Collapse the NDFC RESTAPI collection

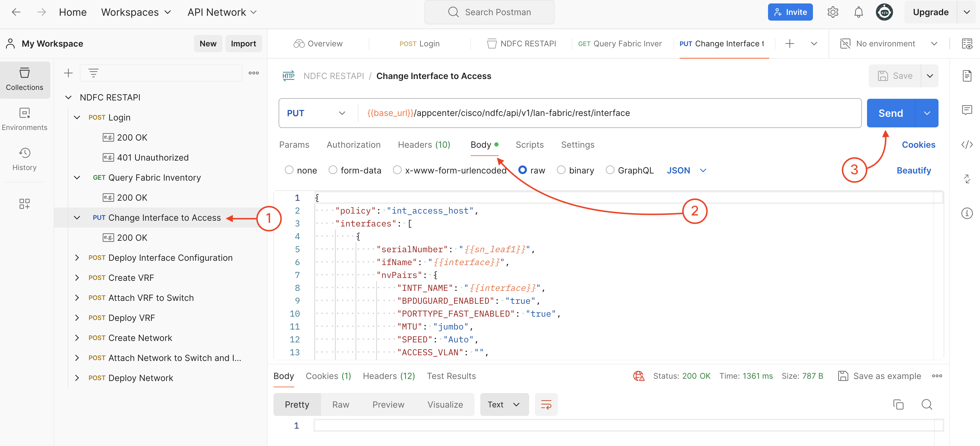pos(68,98)
